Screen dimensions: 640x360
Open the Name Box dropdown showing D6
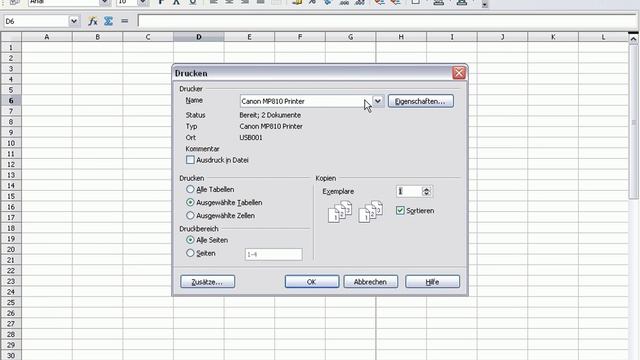(x=74, y=21)
